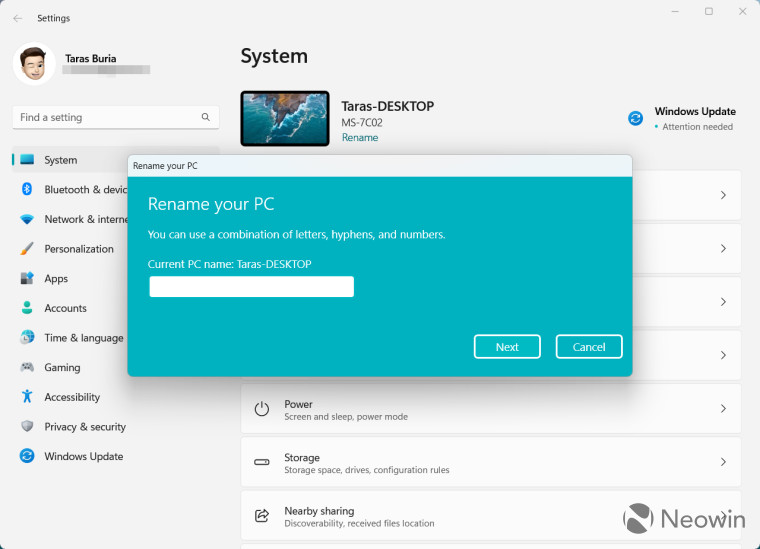Image resolution: width=760 pixels, height=549 pixels.
Task: Click the Windows Update icon in sidebar
Action: click(x=27, y=456)
